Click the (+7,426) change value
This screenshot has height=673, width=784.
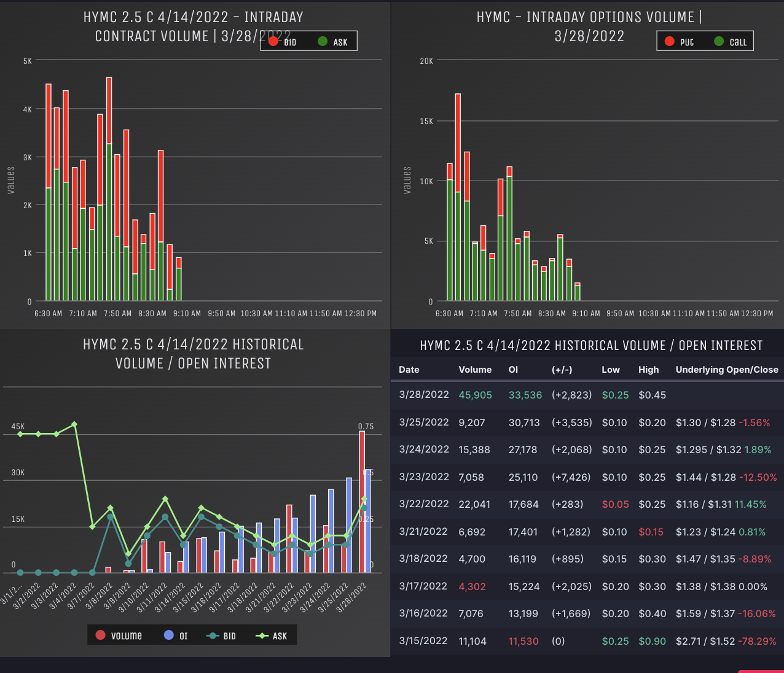[571, 478]
